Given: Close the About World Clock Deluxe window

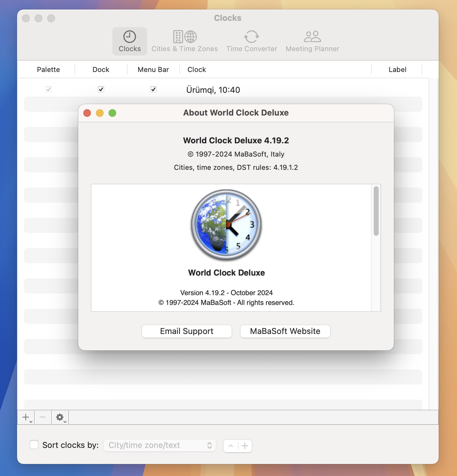Looking at the screenshot, I should [x=87, y=113].
